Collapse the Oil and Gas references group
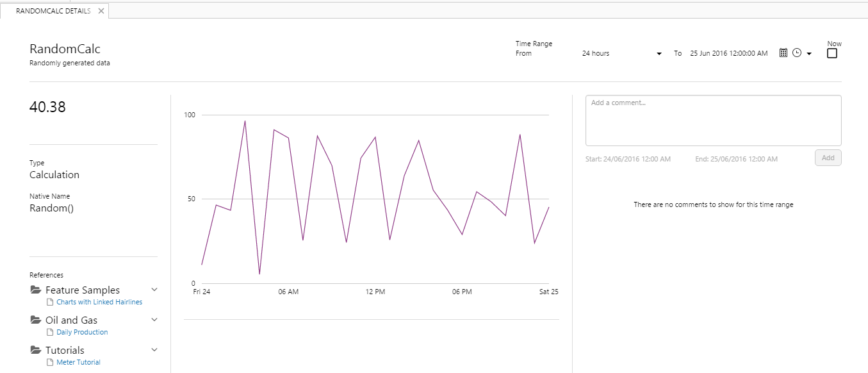This screenshot has width=868, height=373. click(x=154, y=319)
